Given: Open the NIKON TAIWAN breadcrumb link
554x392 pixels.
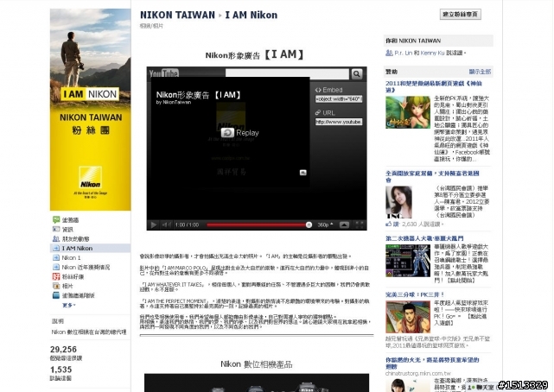Looking at the screenshot, I should pyautogui.click(x=177, y=16).
